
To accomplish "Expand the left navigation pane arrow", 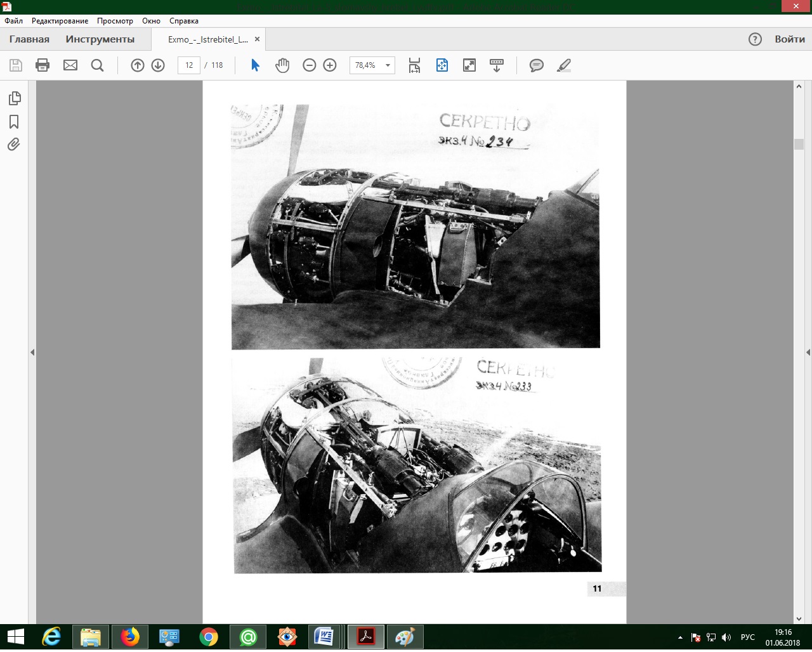I will tap(32, 352).
